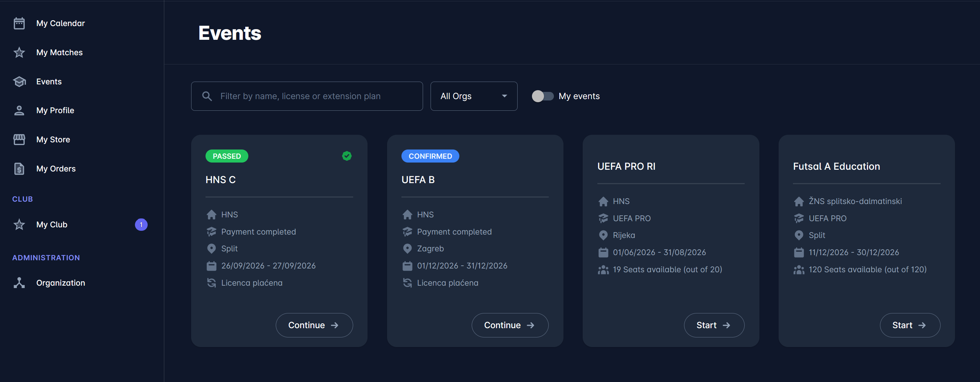Click the All Orgs dropdown arrow
Screen dimensions: 980x382
coord(505,96)
